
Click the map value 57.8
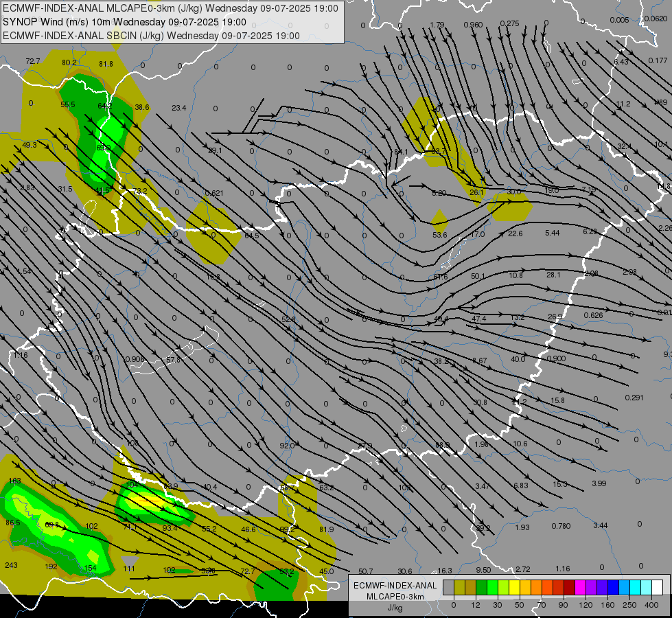click(173, 360)
